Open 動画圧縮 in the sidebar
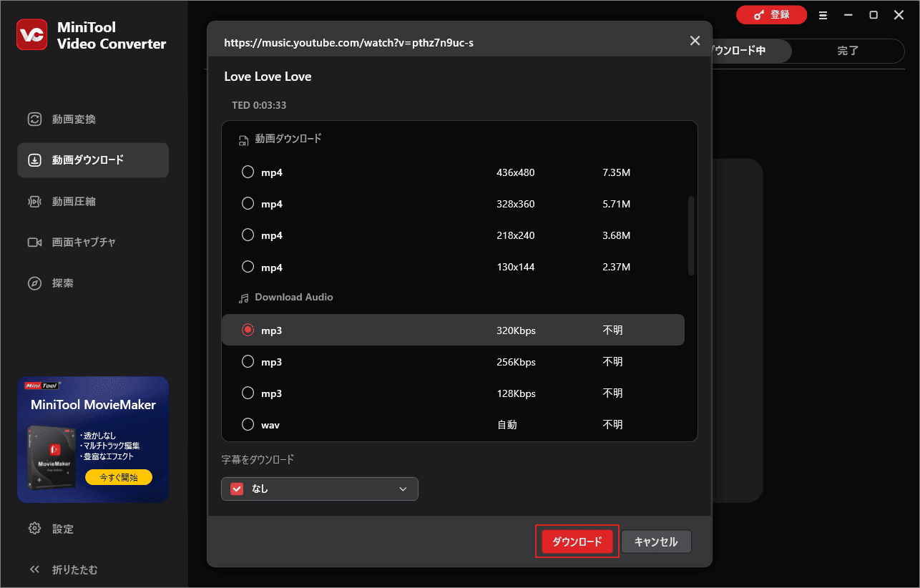 coord(93,202)
